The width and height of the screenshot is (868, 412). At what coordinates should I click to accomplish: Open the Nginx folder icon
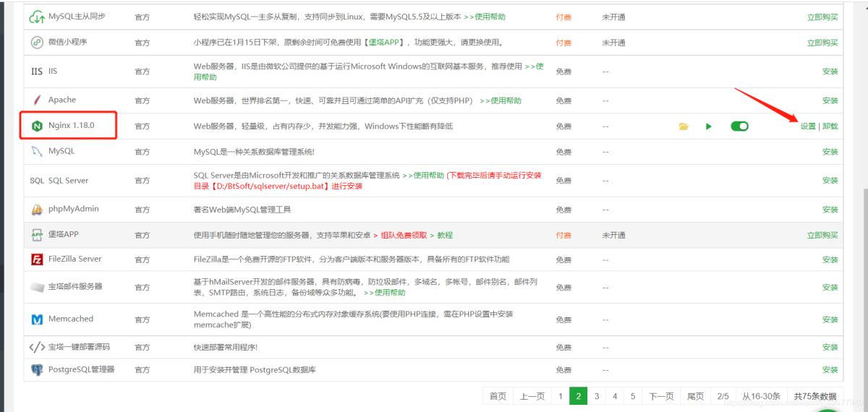[x=684, y=126]
